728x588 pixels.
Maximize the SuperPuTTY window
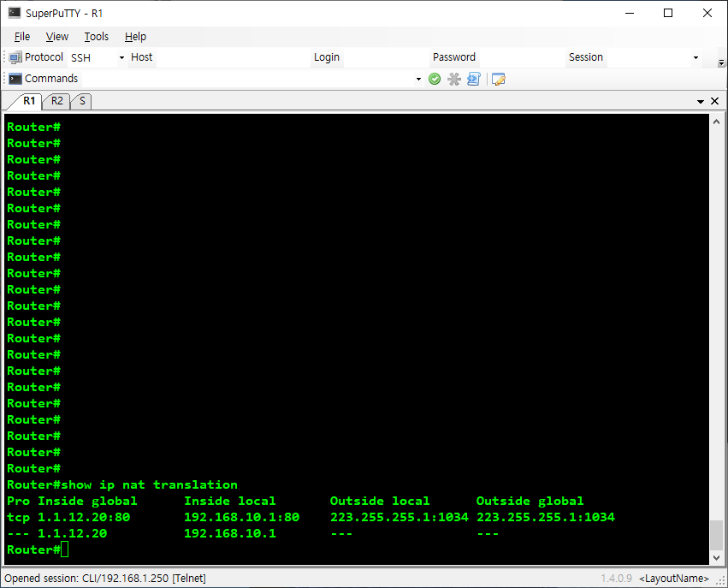pyautogui.click(x=668, y=13)
